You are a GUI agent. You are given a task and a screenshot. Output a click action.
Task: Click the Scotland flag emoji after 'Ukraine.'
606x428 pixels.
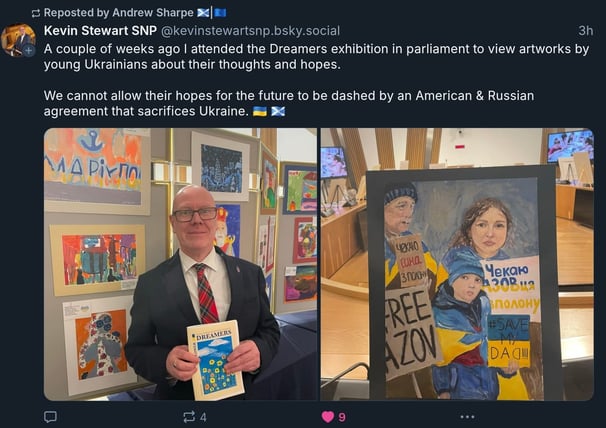[x=278, y=112]
